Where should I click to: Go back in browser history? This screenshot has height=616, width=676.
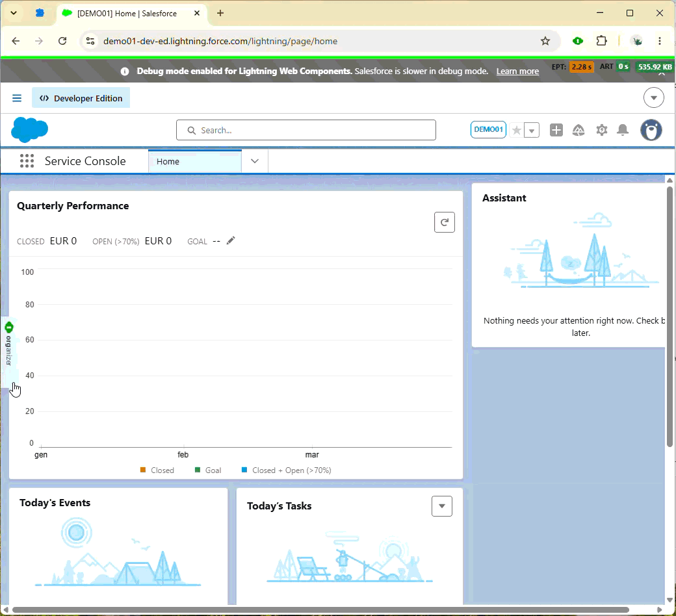16,41
